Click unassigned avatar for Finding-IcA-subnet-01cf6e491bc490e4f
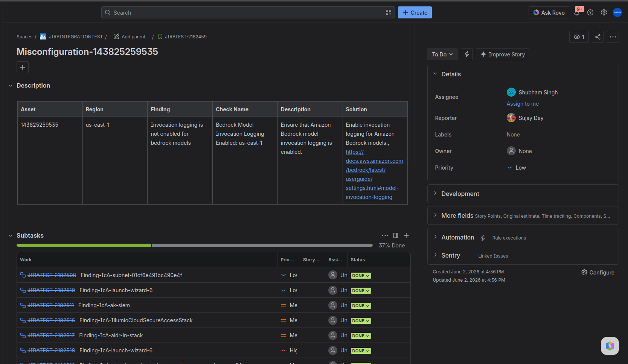The height and width of the screenshot is (364, 628). tap(333, 275)
